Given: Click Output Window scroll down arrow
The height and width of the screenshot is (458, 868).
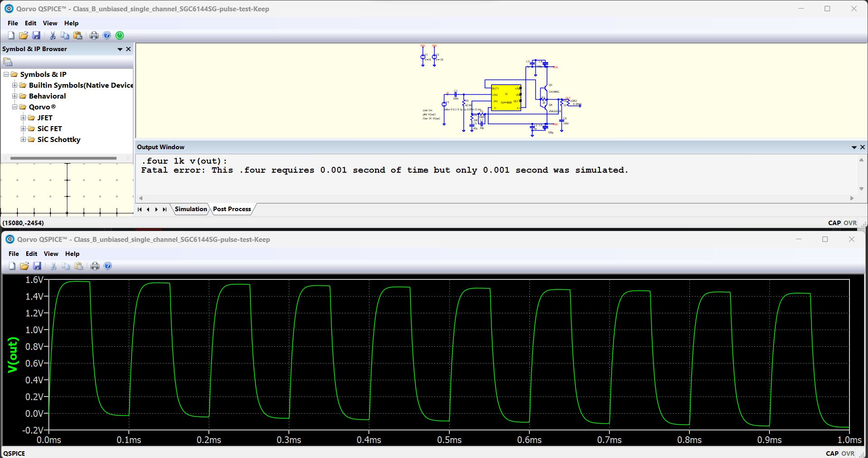Looking at the screenshot, I should click(x=861, y=189).
